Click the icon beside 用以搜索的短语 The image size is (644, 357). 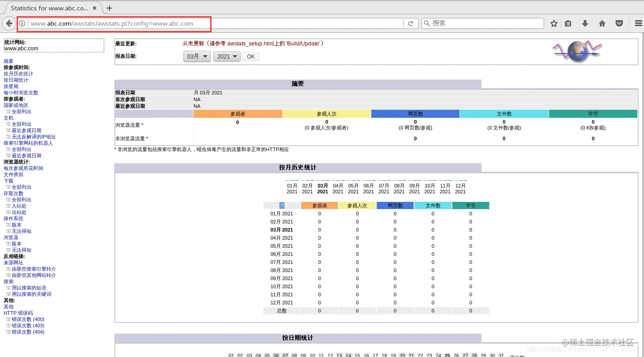click(x=8, y=288)
